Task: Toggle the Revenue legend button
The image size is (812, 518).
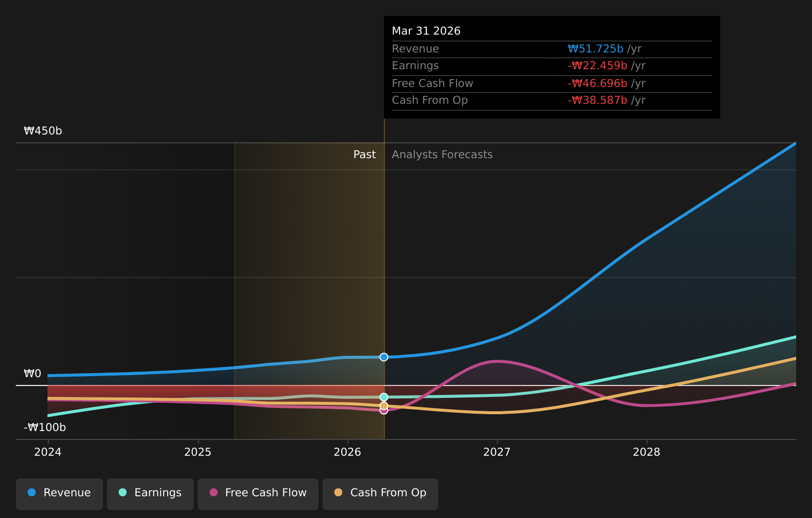Action: pyautogui.click(x=59, y=494)
